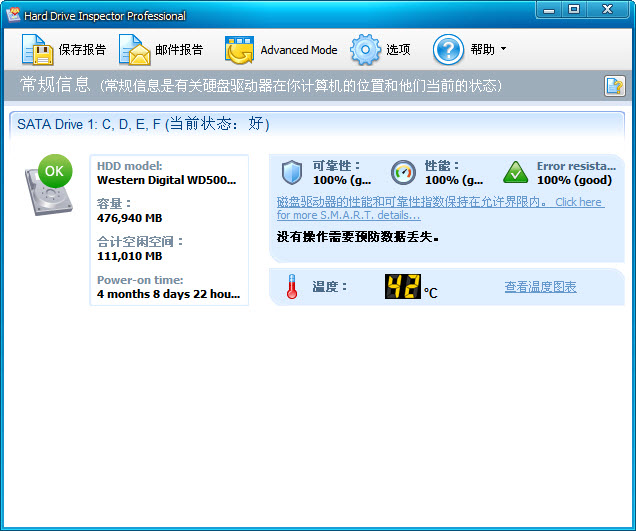Click the Power-on time value
This screenshot has width=636, height=531.
click(167, 294)
